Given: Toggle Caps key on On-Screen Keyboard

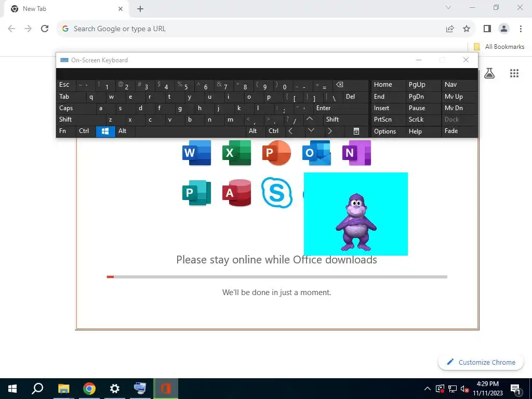Looking at the screenshot, I should pos(76,108).
